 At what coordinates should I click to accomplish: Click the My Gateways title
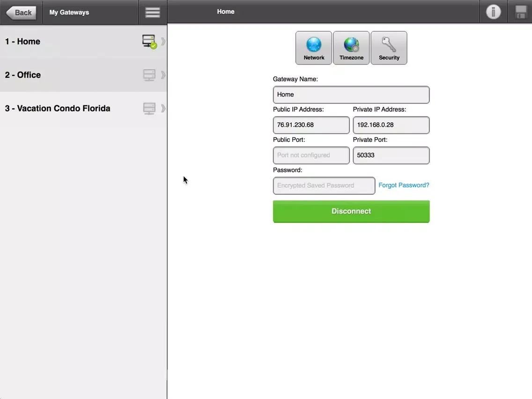tap(69, 13)
